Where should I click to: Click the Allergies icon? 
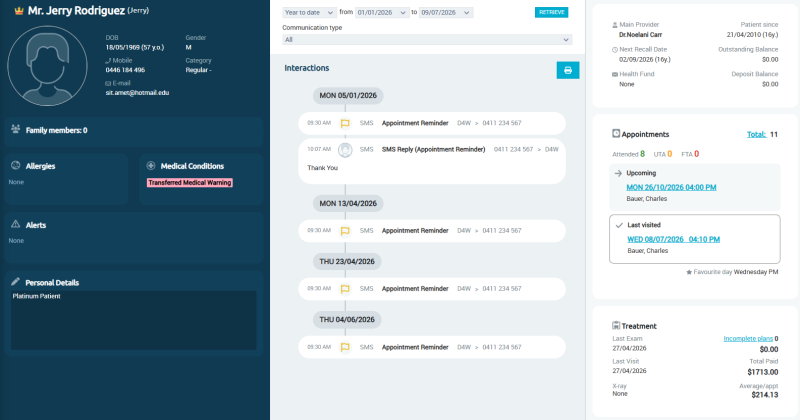(x=15, y=165)
